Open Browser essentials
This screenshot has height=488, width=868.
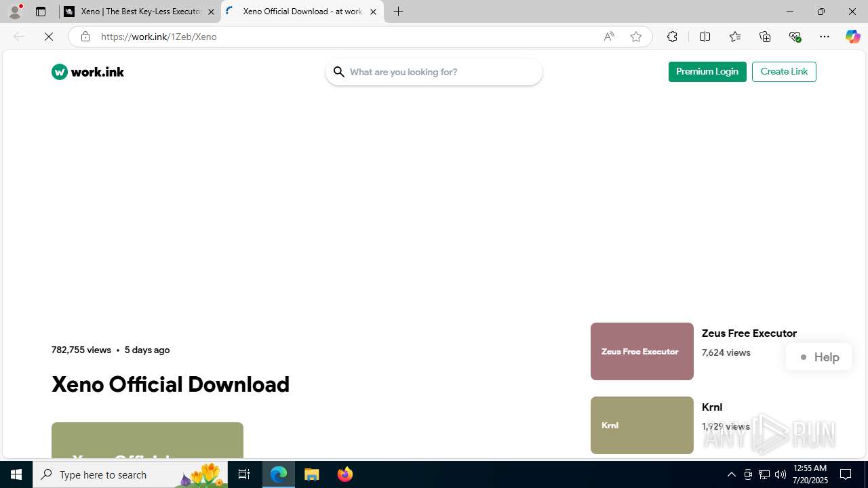click(x=795, y=37)
